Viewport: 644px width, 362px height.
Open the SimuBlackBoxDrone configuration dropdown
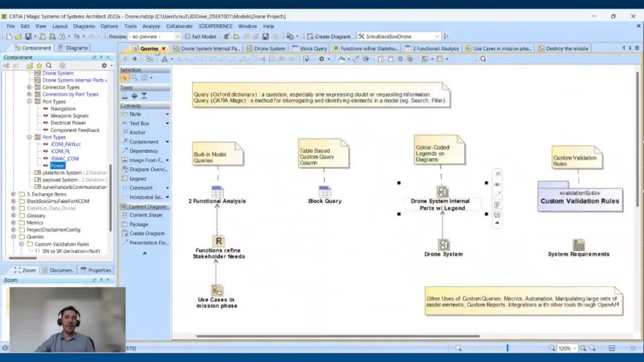tap(437, 36)
